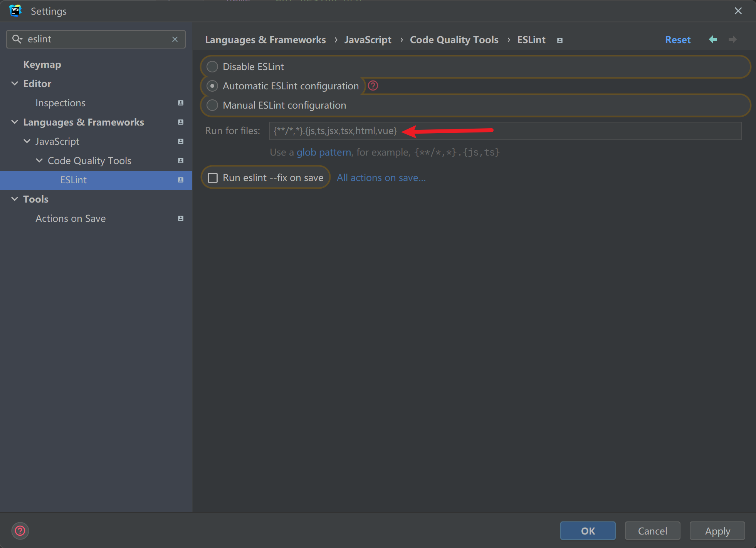Screen dimensions: 756x548
Task: Click the Run for files pattern field
Action: point(505,131)
